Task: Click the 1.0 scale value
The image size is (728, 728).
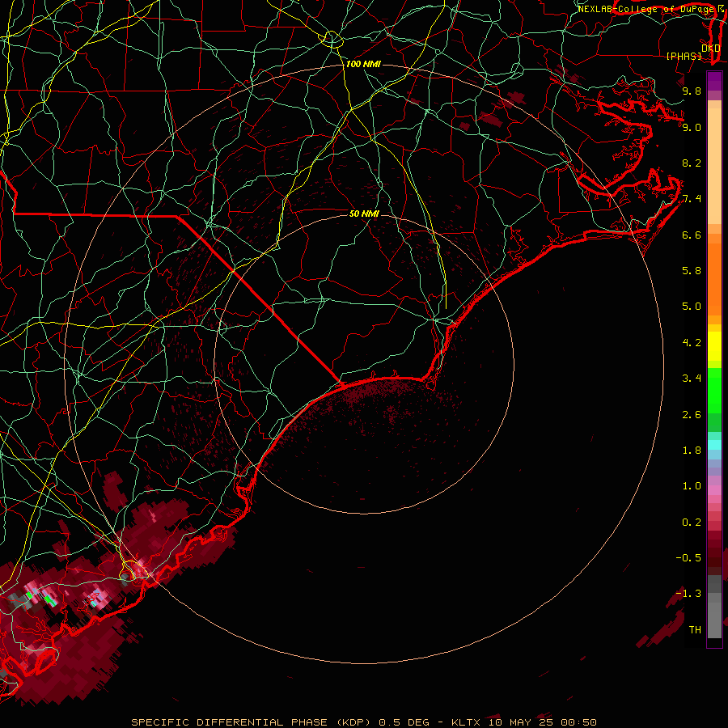Action: coord(692,486)
